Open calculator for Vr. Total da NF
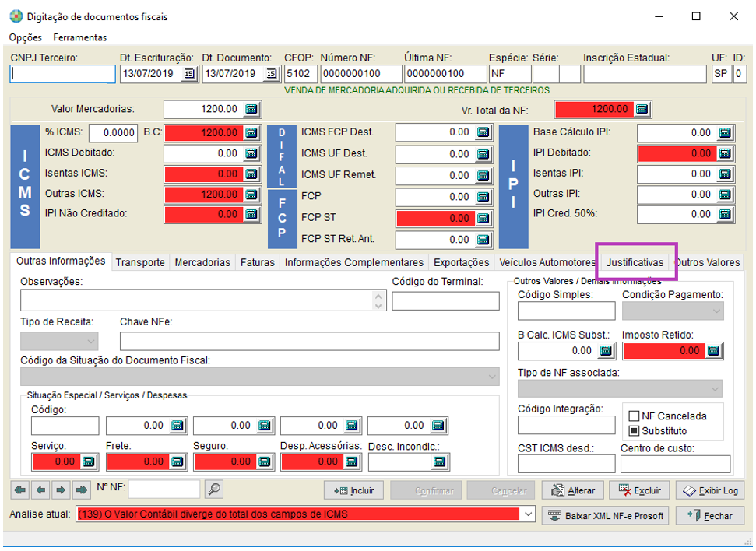 point(642,110)
